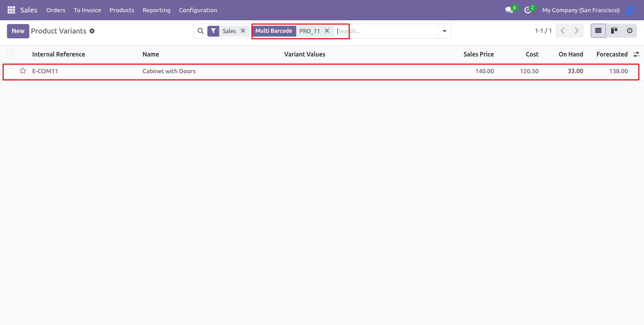This screenshot has width=644, height=325.
Task: Switch to activity view
Action: 629,31
